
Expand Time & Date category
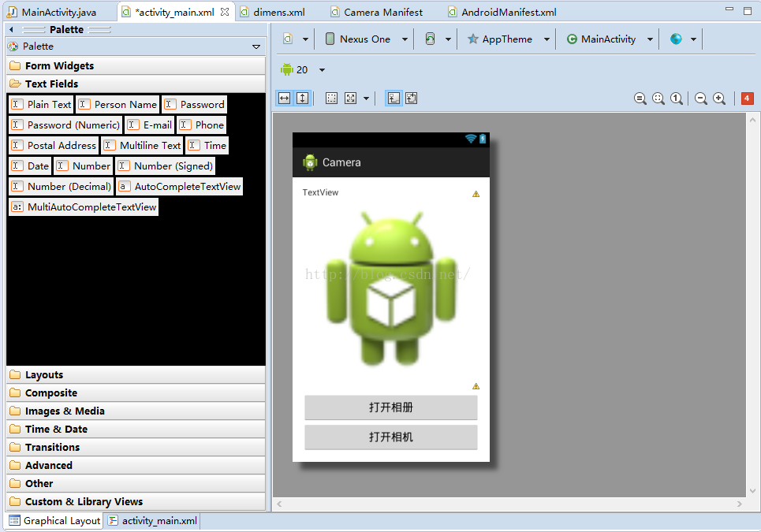click(136, 429)
